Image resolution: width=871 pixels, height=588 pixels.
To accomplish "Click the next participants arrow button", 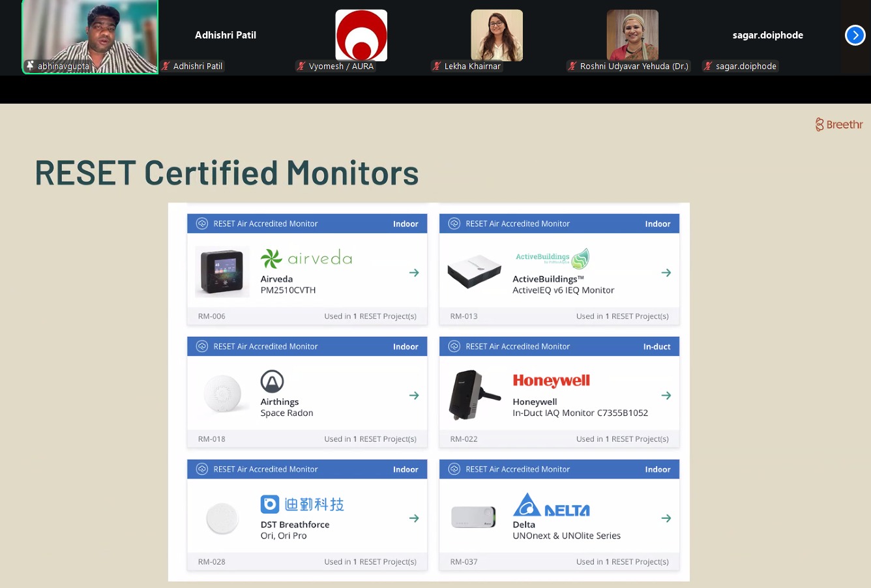I will [855, 35].
